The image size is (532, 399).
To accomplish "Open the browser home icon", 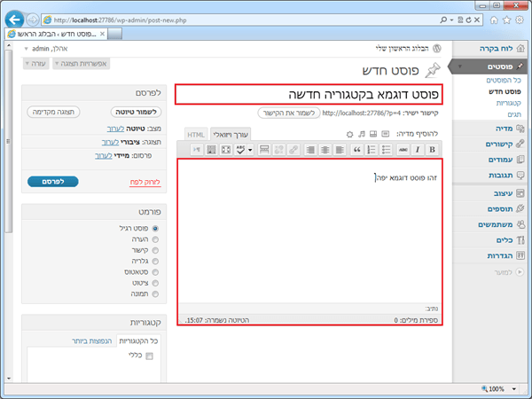I will 494,20.
